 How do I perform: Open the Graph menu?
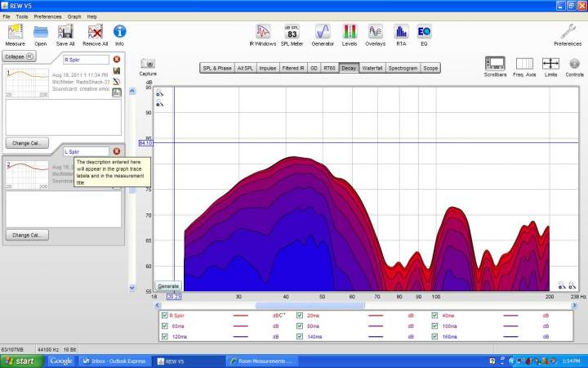click(x=74, y=16)
